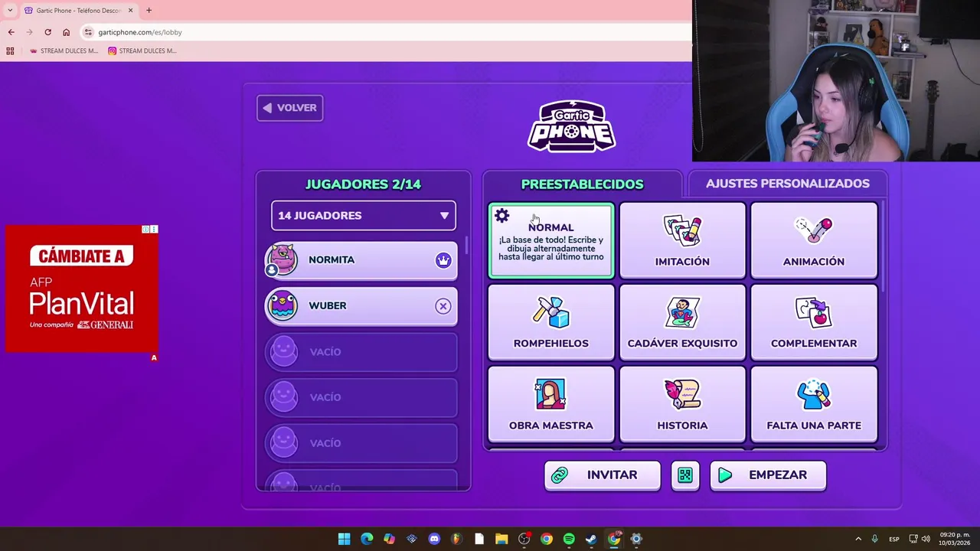Expand the tab search dropdown
The image size is (980, 551).
tap(9, 11)
